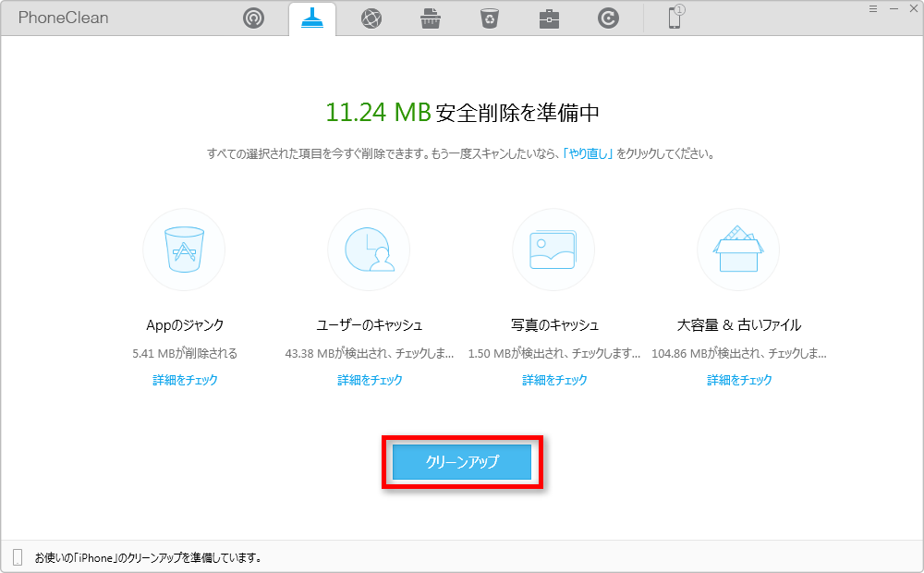Open the Internet Clean globe icon
The image size is (924, 573).
[371, 18]
